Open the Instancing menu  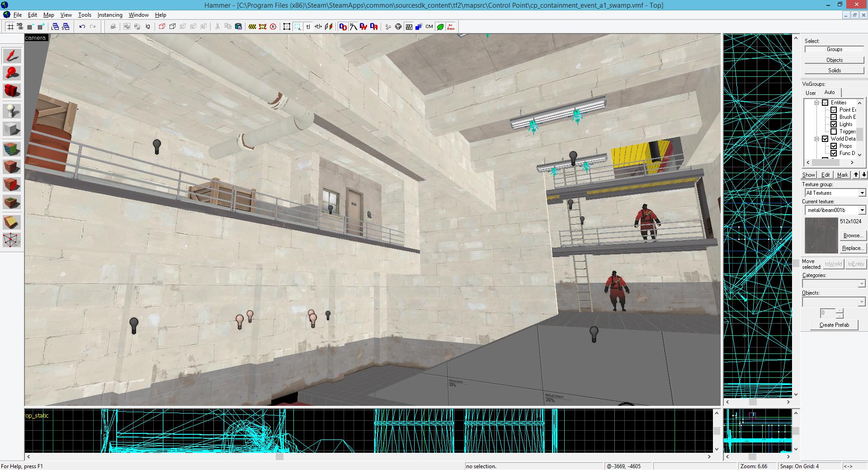(x=110, y=15)
